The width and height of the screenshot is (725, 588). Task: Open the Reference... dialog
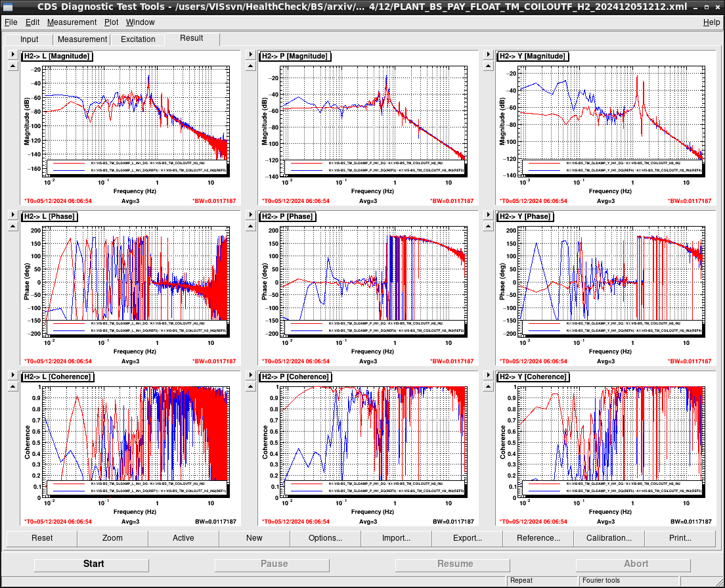point(538,538)
